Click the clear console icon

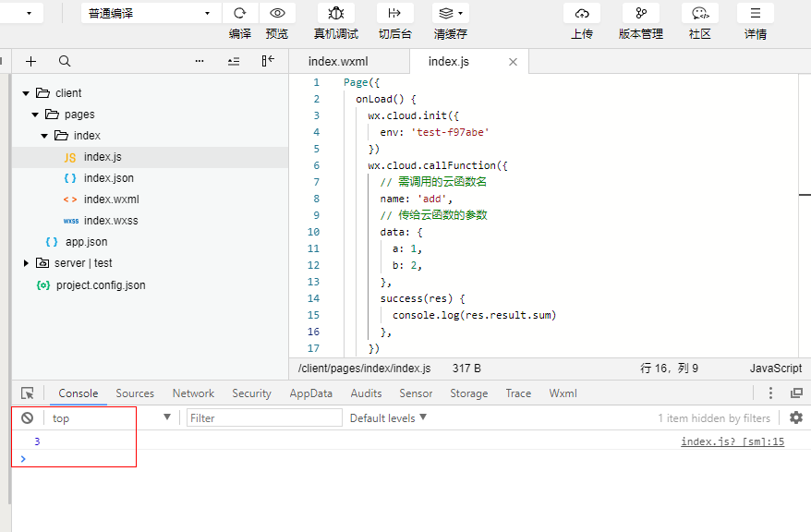(x=28, y=417)
